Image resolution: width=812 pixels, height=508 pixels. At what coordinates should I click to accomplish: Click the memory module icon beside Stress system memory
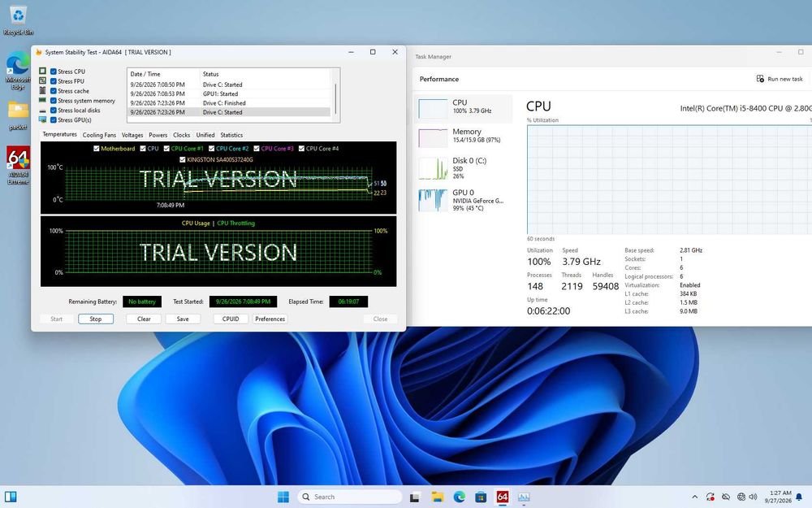point(42,101)
